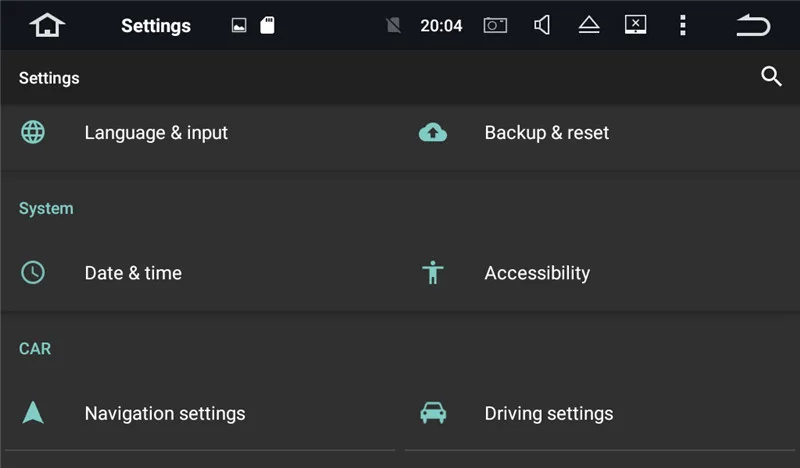Tap the close-screen X icon
This screenshot has width=800, height=468.
(635, 25)
